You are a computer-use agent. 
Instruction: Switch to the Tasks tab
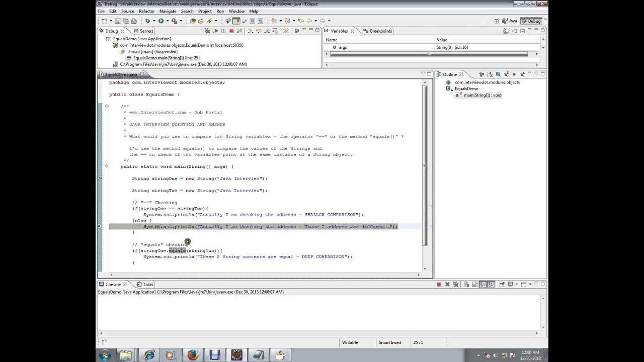pos(144,285)
